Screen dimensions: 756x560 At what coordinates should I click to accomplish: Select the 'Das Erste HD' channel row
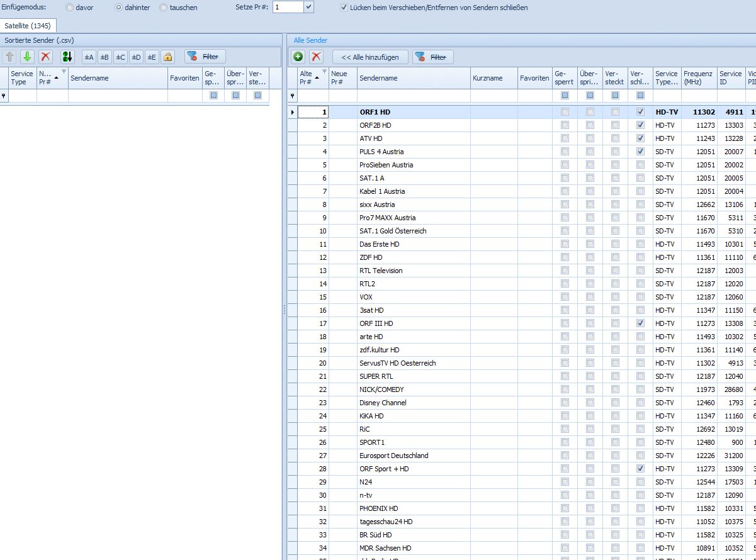[x=521, y=244]
